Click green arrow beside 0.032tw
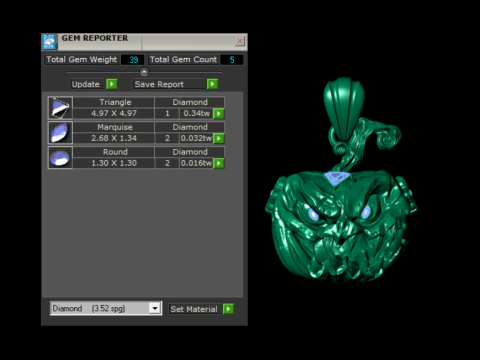The width and height of the screenshot is (480, 360). (219, 138)
